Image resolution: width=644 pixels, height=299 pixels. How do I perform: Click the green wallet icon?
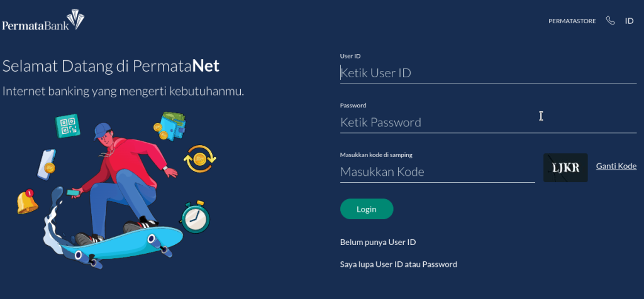click(x=172, y=125)
